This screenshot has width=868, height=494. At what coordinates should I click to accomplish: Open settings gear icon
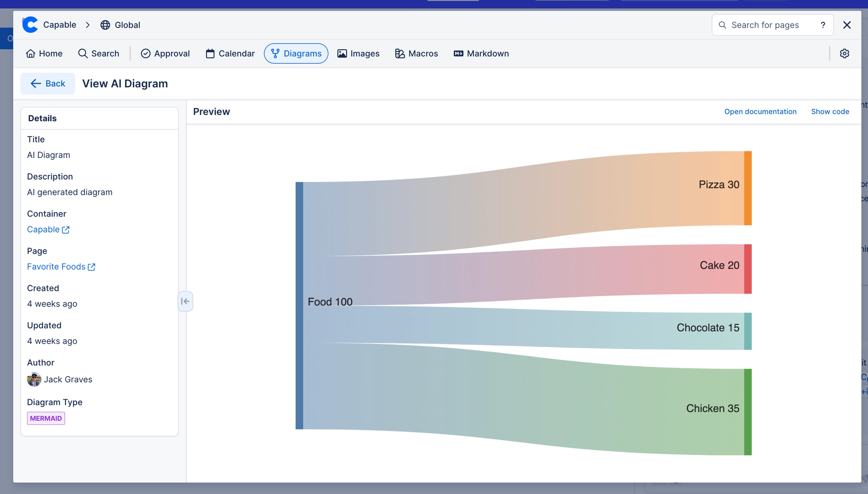pos(844,53)
